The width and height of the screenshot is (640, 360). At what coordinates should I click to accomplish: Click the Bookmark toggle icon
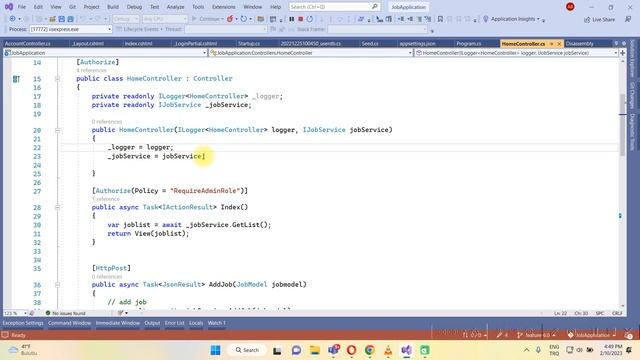(440, 19)
